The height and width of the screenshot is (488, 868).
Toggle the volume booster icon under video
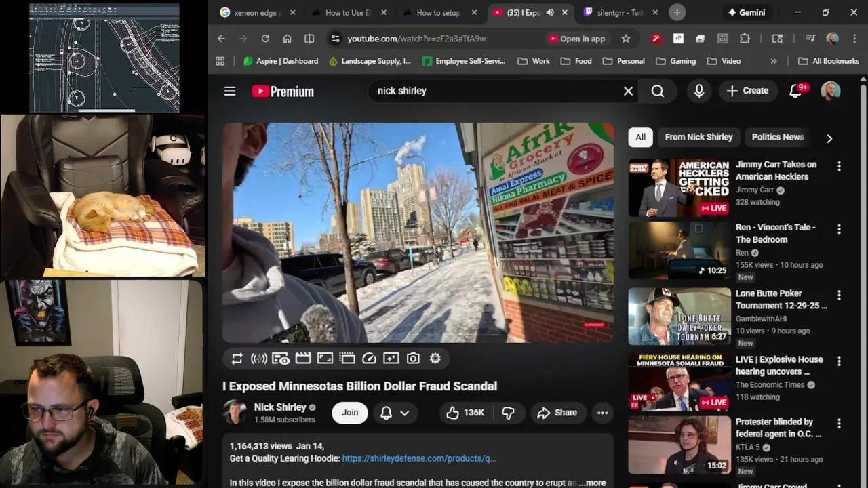258,359
